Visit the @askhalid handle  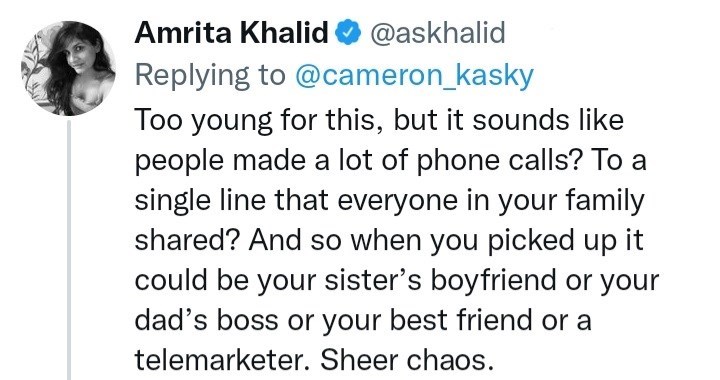pos(437,34)
